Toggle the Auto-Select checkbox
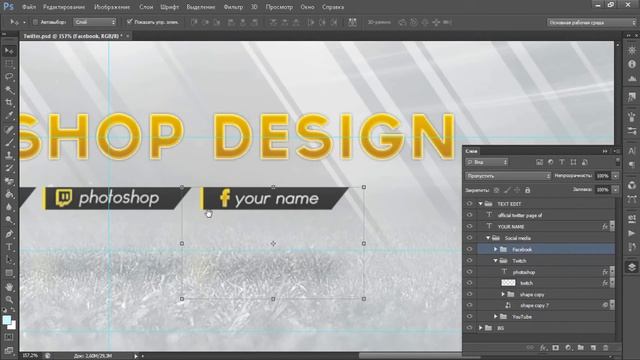Screen dimensions: 640x360 click(x=35, y=22)
